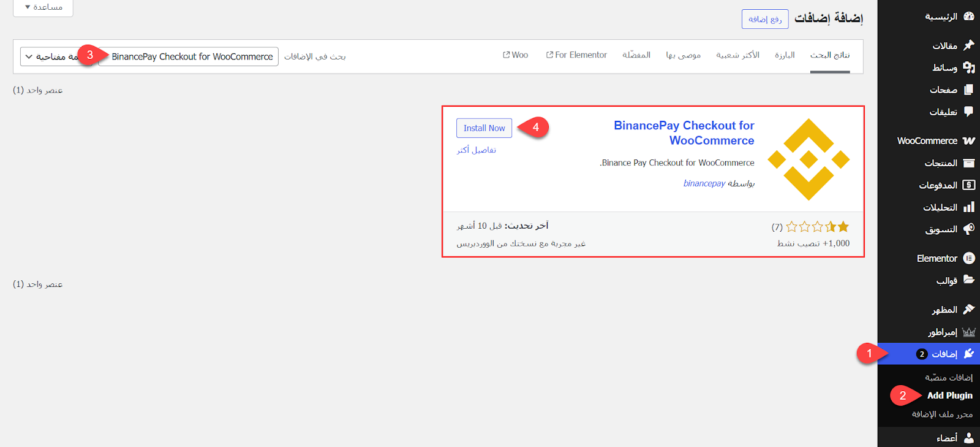Click the صفحات pages icon
The height and width of the screenshot is (447, 980).
(x=968, y=90)
